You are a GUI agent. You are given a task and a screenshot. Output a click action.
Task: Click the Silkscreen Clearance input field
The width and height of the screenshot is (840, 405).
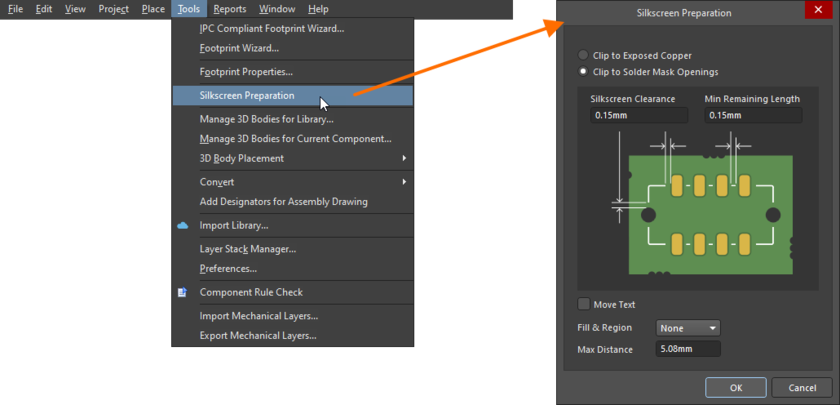click(x=638, y=115)
